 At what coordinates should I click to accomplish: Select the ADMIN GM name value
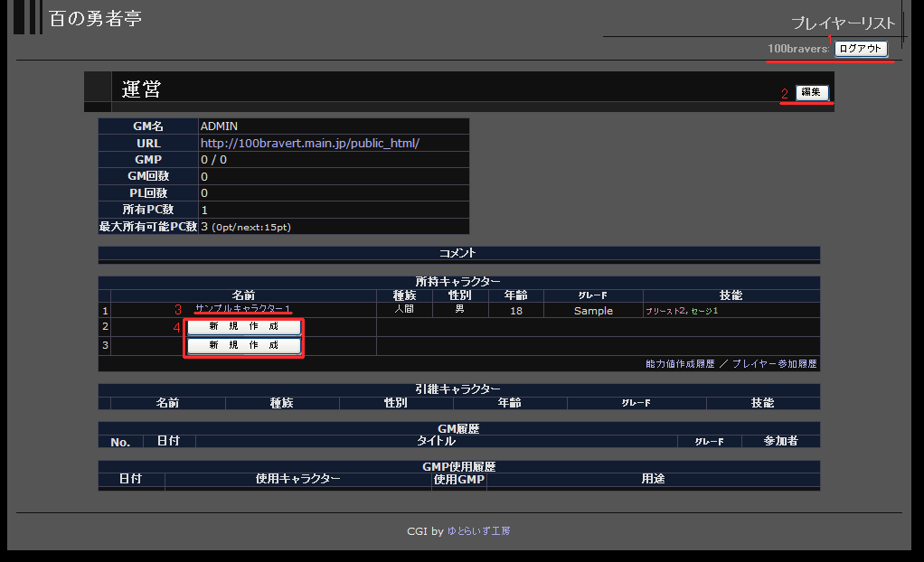[219, 126]
